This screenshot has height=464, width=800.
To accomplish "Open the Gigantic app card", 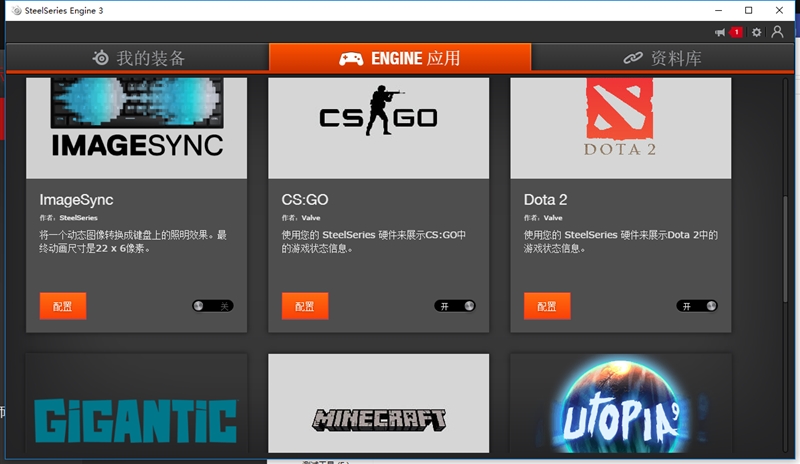I will pos(137,403).
